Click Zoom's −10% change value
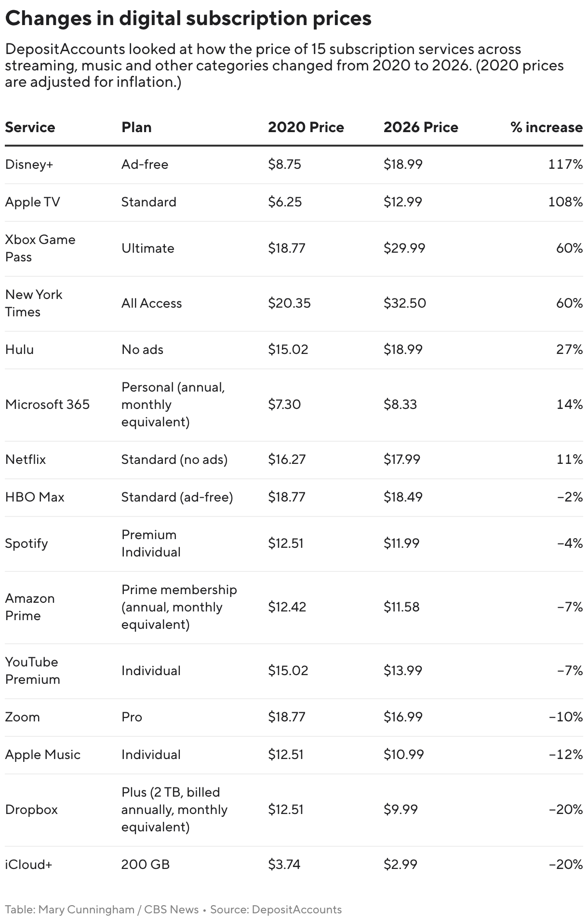This screenshot has height=922, width=588. pyautogui.click(x=566, y=717)
